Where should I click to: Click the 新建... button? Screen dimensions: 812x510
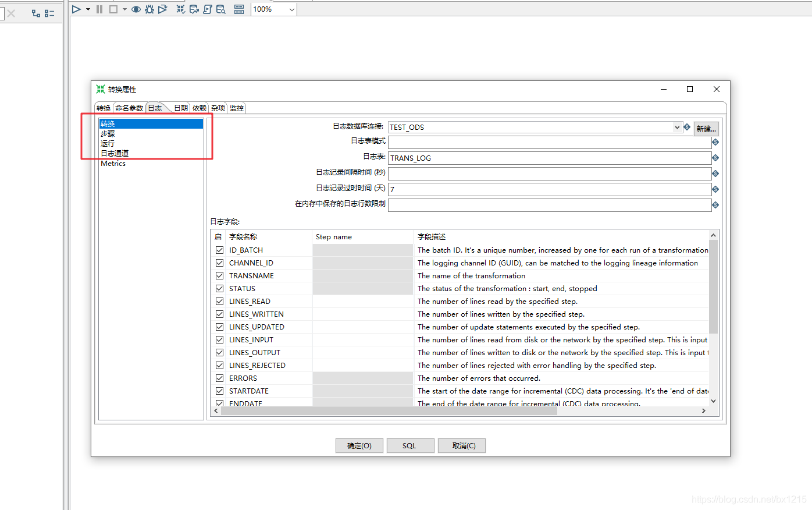coord(706,129)
